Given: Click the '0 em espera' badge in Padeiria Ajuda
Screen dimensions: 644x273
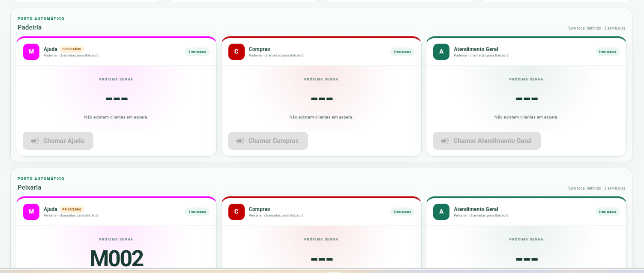Looking at the screenshot, I should (197, 52).
